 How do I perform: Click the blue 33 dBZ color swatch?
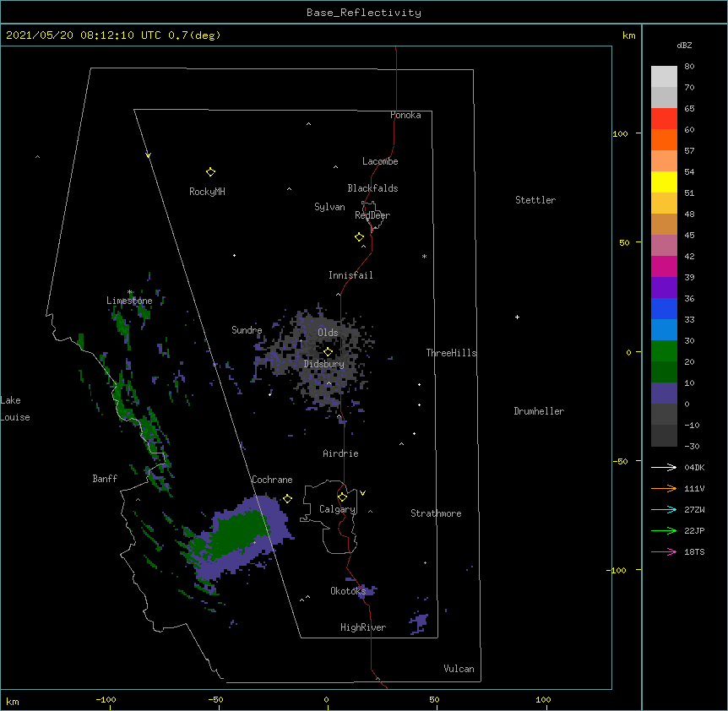664,308
